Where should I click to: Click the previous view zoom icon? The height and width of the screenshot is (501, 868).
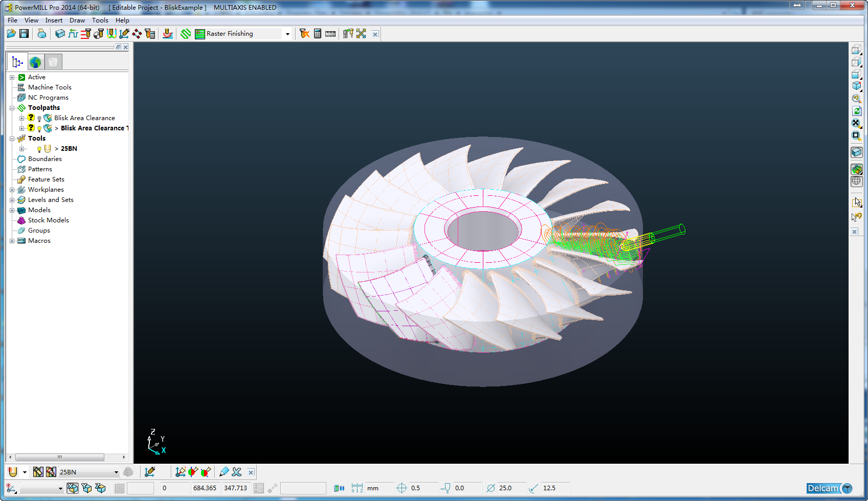(856, 99)
